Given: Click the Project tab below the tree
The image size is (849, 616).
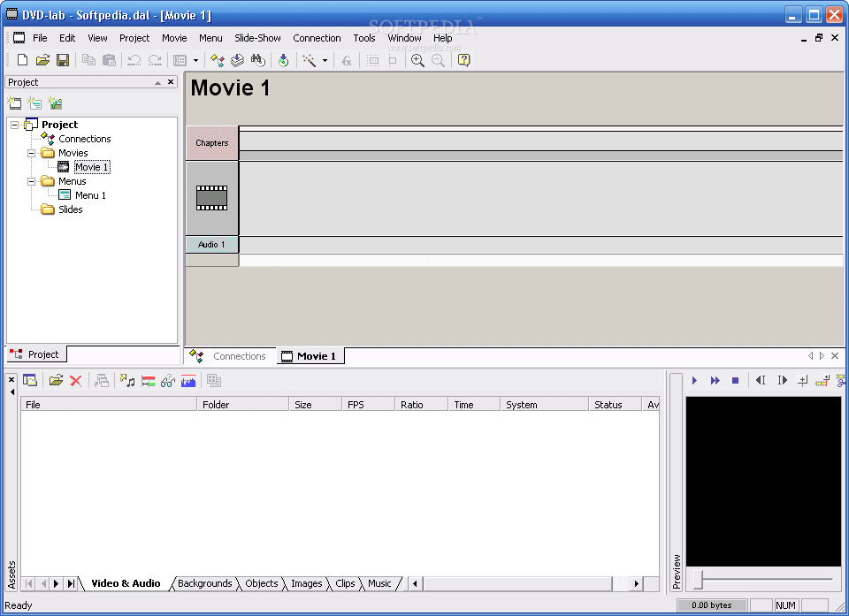Looking at the screenshot, I should [35, 354].
